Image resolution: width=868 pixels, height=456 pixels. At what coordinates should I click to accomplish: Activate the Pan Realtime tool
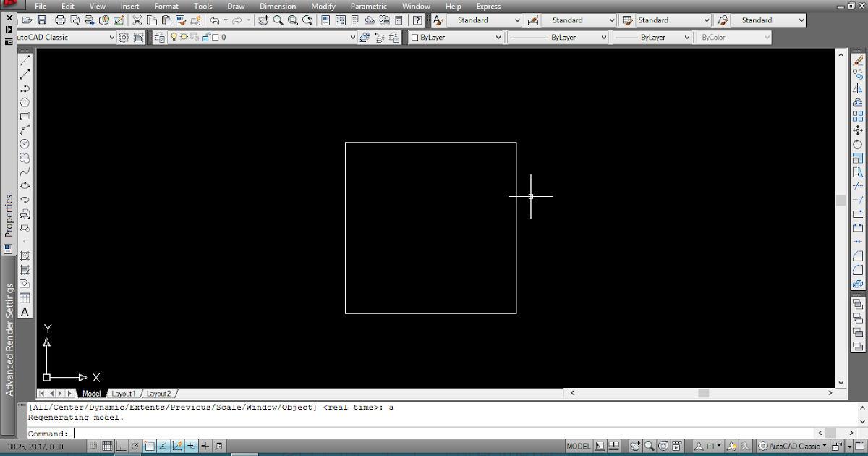click(x=263, y=20)
